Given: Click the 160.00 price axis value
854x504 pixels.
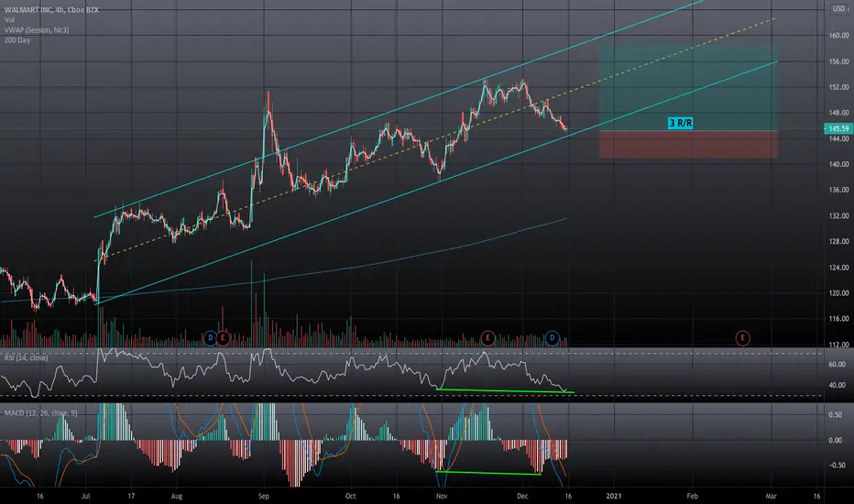Looking at the screenshot, I should (838, 36).
